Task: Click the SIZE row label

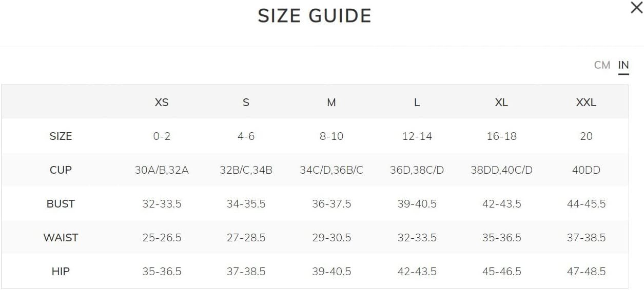Action: point(61,136)
